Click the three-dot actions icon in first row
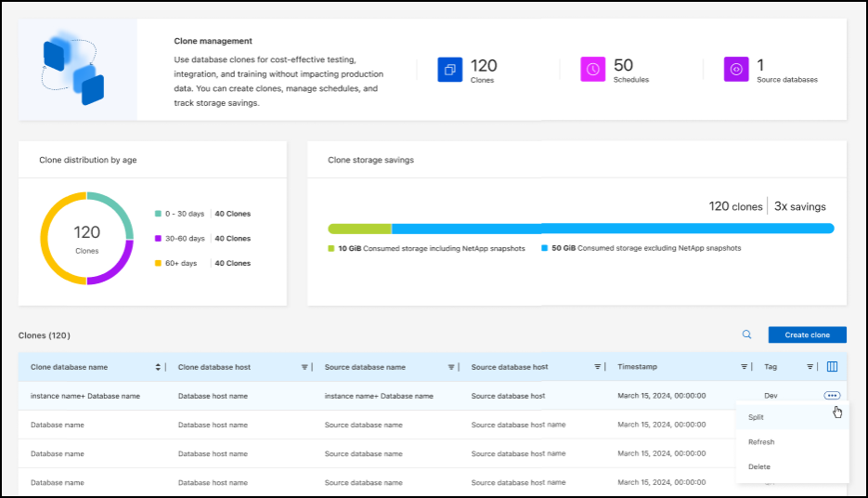Viewport: 868px width, 498px height. (832, 396)
